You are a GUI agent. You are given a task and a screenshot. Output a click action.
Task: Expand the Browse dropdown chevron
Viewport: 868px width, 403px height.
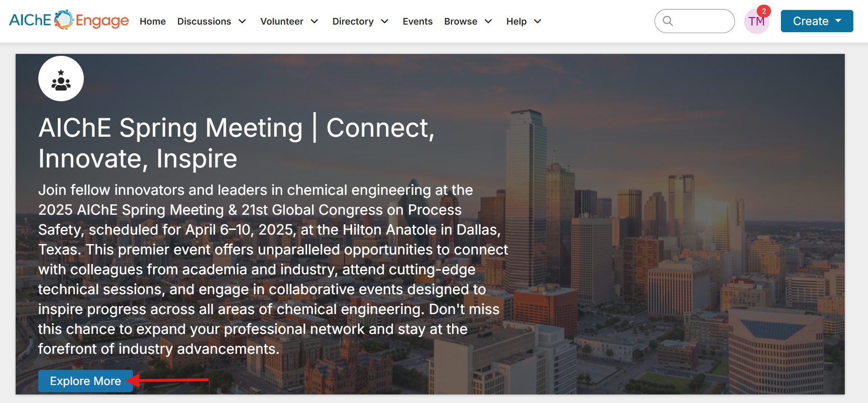tap(488, 21)
